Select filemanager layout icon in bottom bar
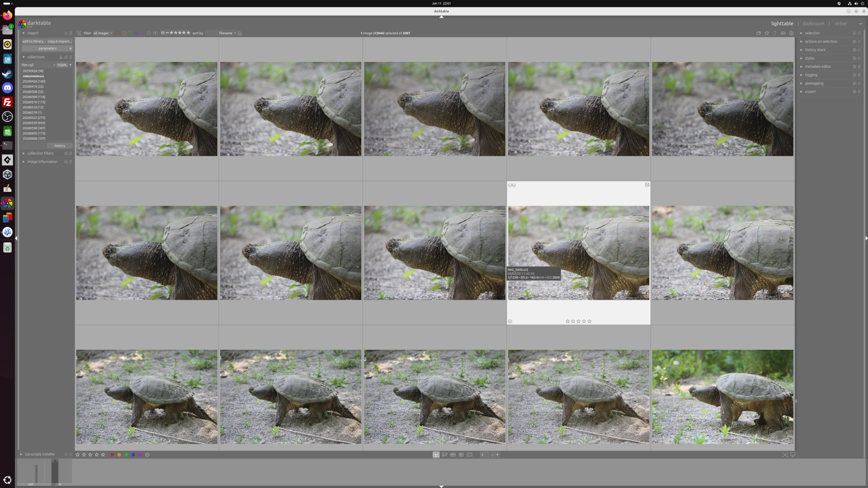 coord(436,455)
